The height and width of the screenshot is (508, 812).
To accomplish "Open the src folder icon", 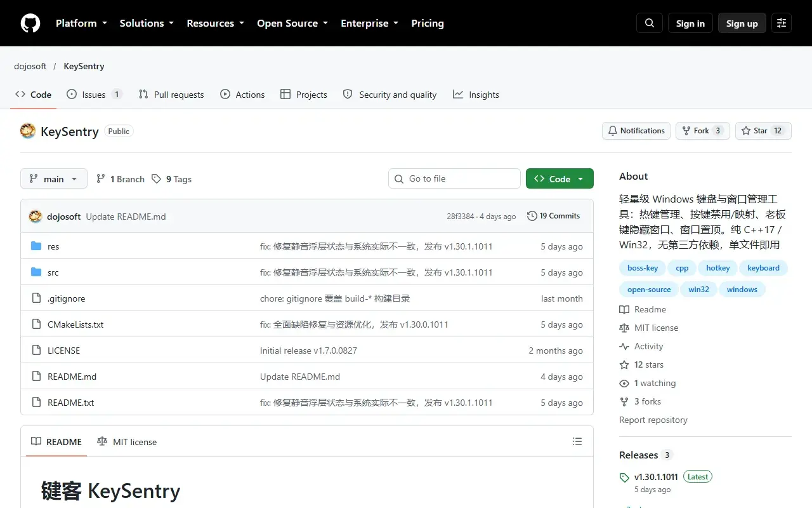I will click(x=36, y=272).
